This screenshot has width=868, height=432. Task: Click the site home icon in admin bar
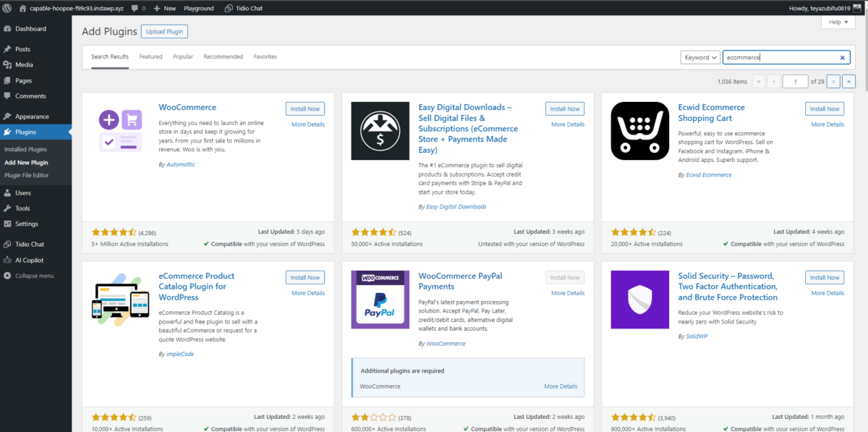[22, 8]
